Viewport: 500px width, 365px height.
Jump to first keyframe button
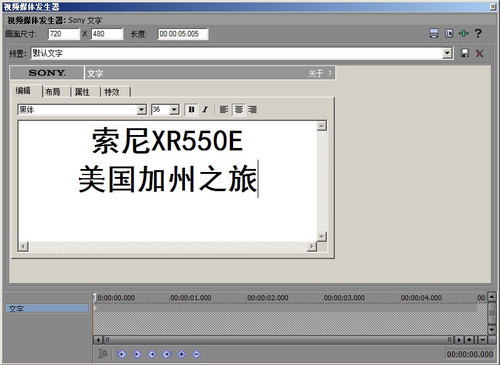(x=122, y=354)
